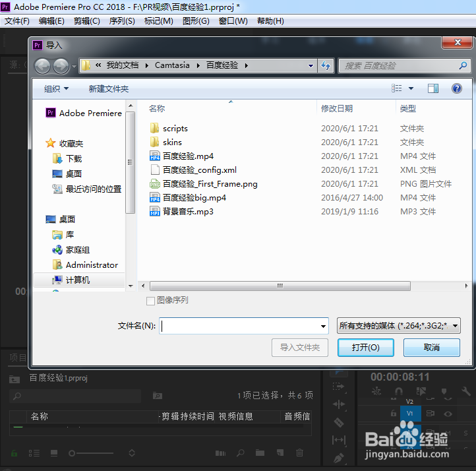The width and height of the screenshot is (476, 471).
Task: Open the 收藏夹 favorites group
Action: tap(65, 143)
